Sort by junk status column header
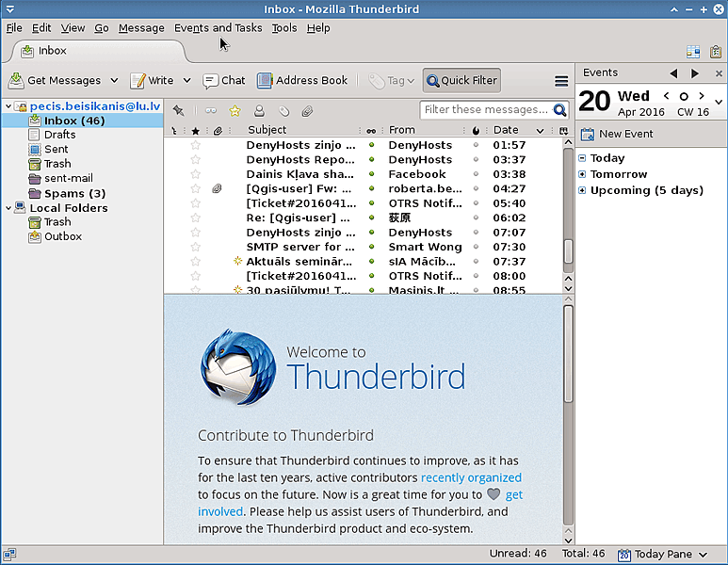The width and height of the screenshot is (728, 565). 476,131
